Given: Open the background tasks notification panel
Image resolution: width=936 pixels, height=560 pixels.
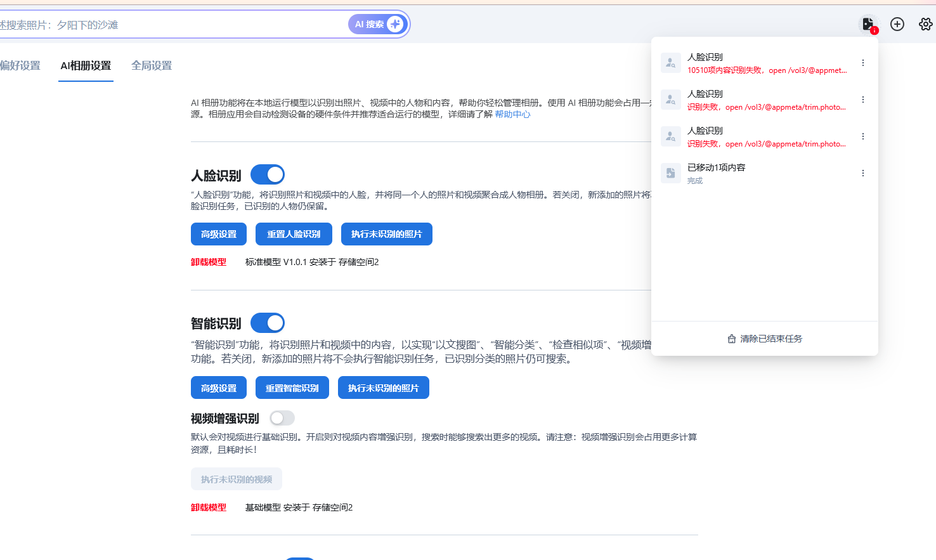Looking at the screenshot, I should (x=869, y=23).
